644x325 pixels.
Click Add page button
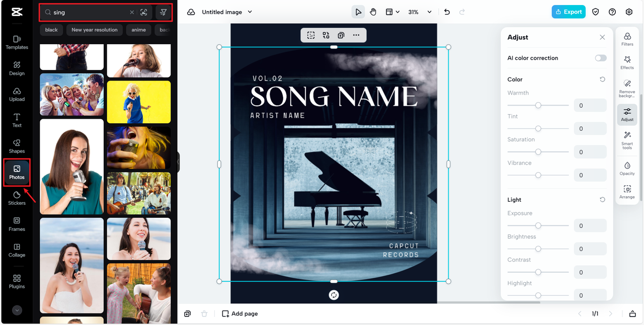click(x=240, y=314)
